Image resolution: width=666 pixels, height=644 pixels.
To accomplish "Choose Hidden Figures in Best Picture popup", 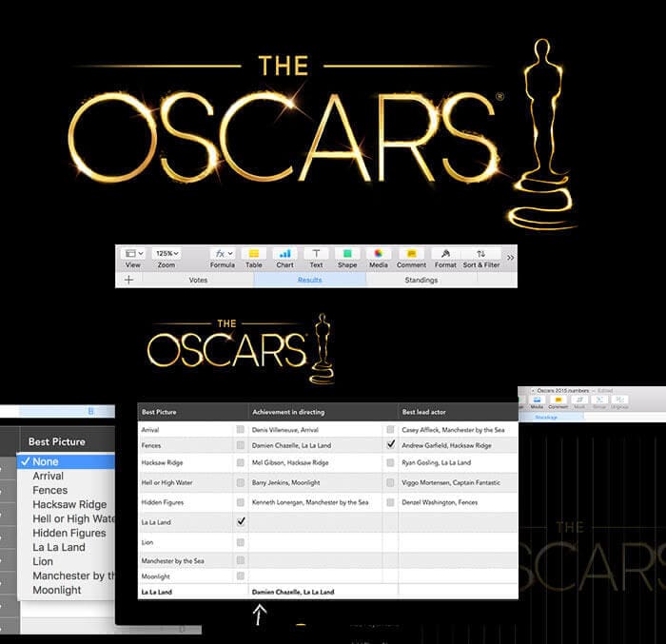I will (66, 533).
